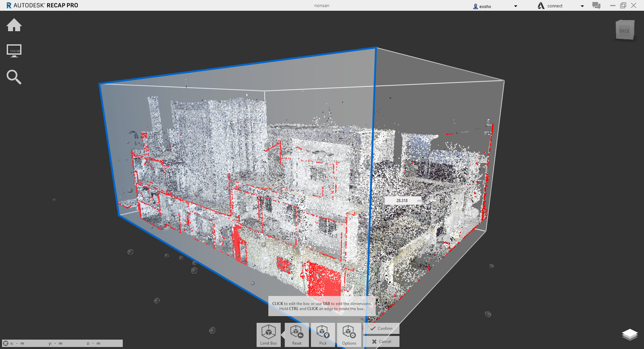The image size is (644, 349).
Task: Reset the limit box
Action: click(297, 335)
